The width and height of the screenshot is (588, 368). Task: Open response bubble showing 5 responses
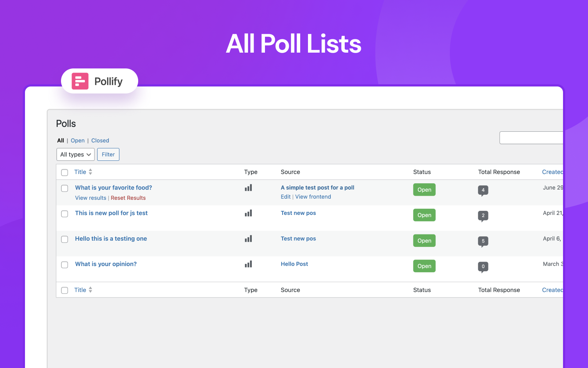tap(483, 241)
